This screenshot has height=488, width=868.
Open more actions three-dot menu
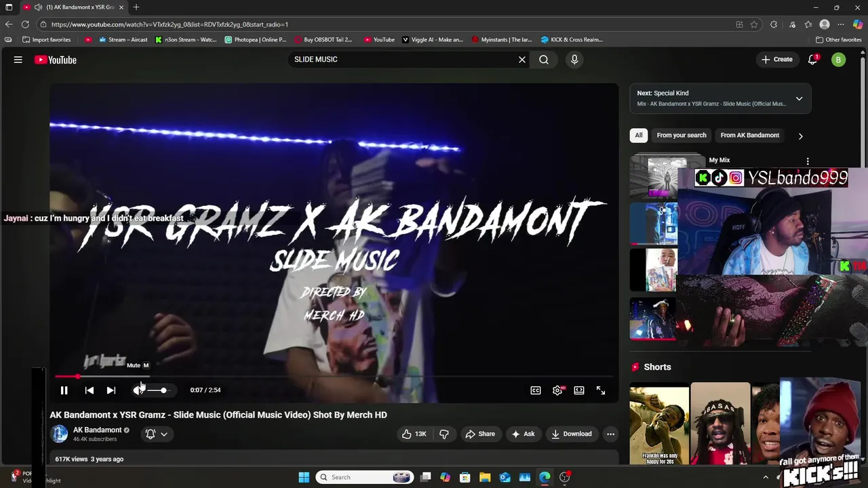pos(610,434)
